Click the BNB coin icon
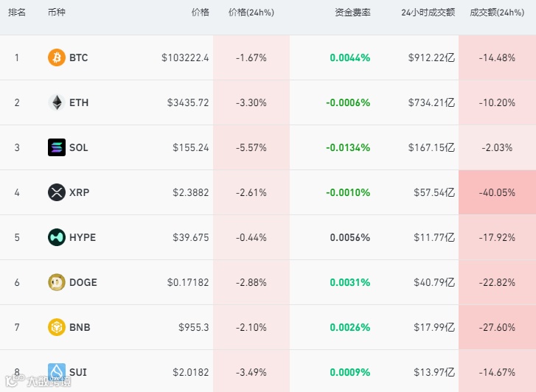Viewport: 536px width, 392px height. 57,327
